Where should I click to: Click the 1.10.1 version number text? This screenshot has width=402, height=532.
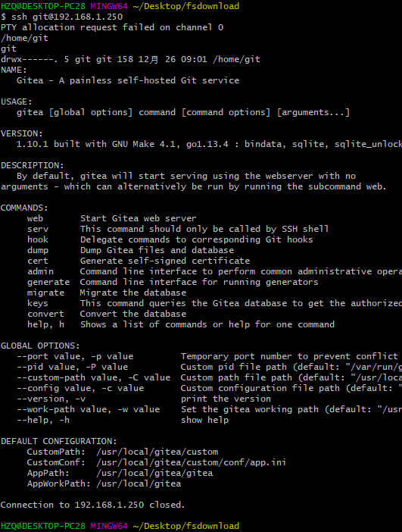tap(33, 144)
